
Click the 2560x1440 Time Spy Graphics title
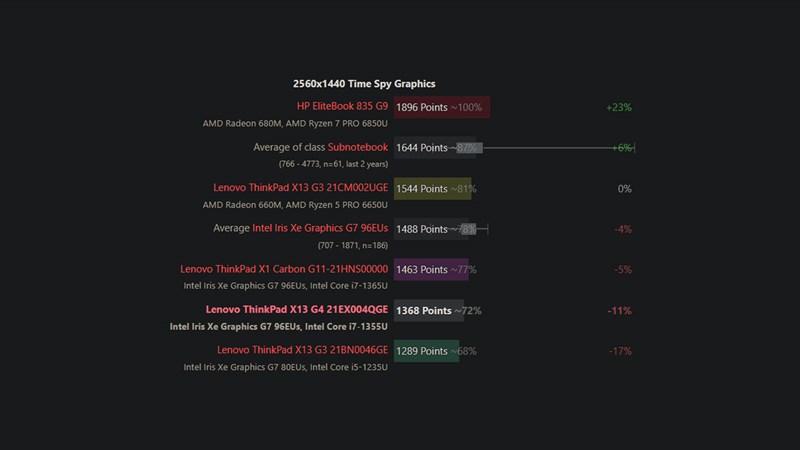tap(364, 84)
